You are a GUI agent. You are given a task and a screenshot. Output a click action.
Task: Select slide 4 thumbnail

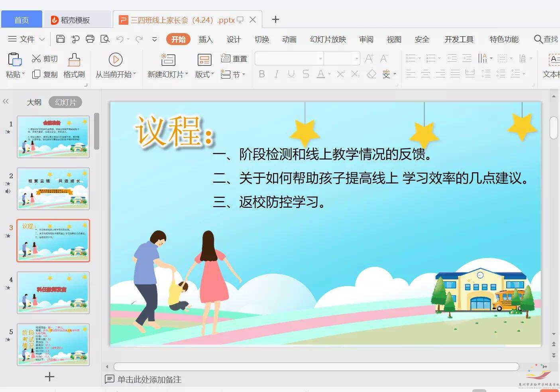pos(53,293)
